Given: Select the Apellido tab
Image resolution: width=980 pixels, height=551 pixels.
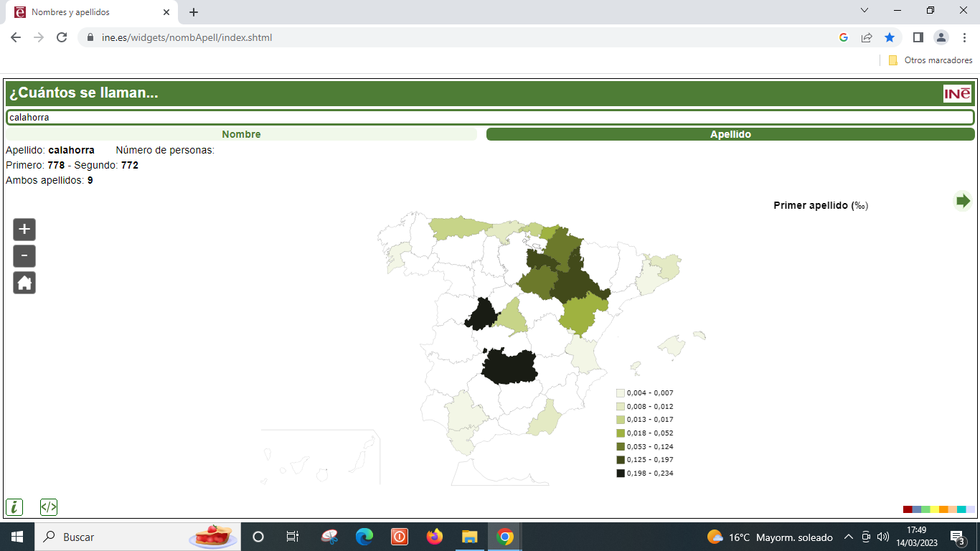Looking at the screenshot, I should [730, 134].
